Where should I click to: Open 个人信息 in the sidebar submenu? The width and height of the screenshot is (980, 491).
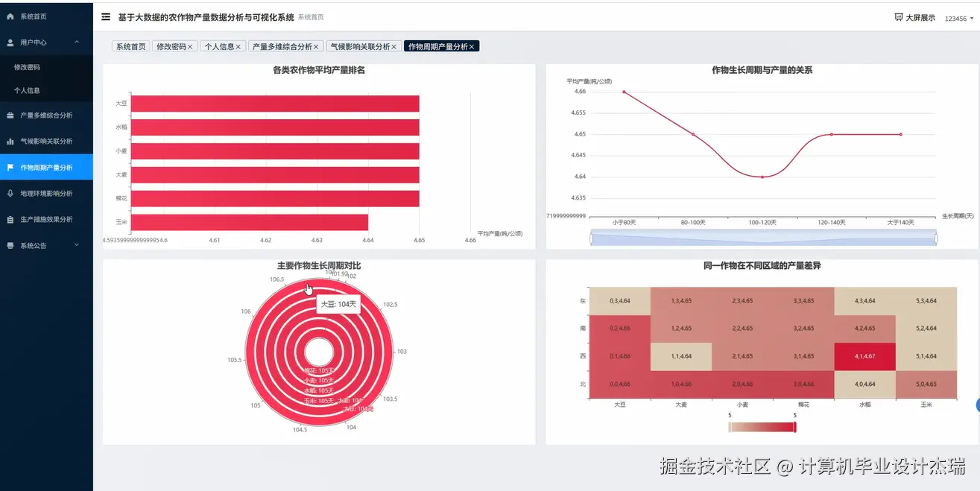[x=46, y=90]
